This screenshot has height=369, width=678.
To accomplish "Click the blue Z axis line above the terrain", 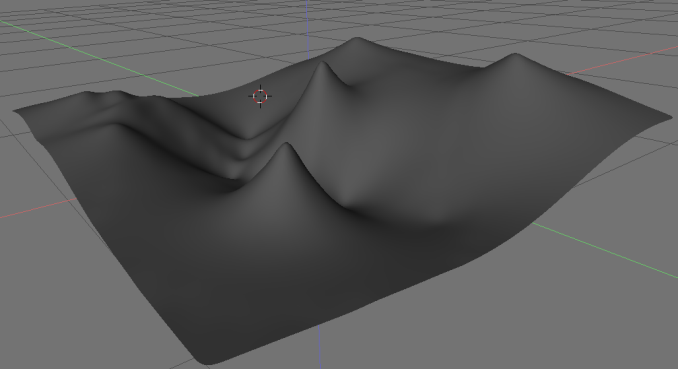I will point(307,28).
